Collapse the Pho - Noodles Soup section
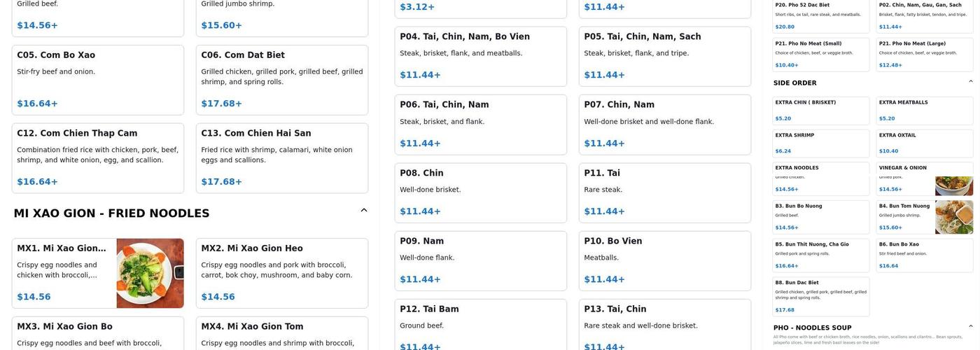This screenshot has height=350, width=980. [x=970, y=326]
